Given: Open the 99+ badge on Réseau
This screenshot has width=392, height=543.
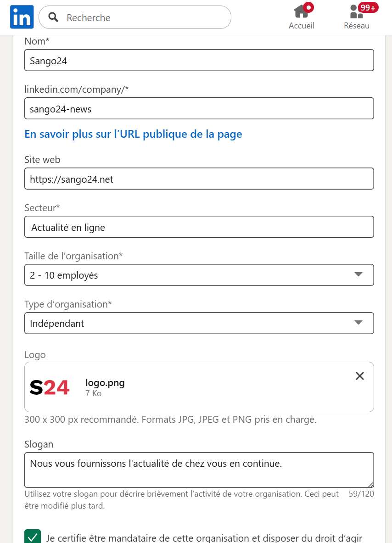Looking at the screenshot, I should pyautogui.click(x=367, y=7).
